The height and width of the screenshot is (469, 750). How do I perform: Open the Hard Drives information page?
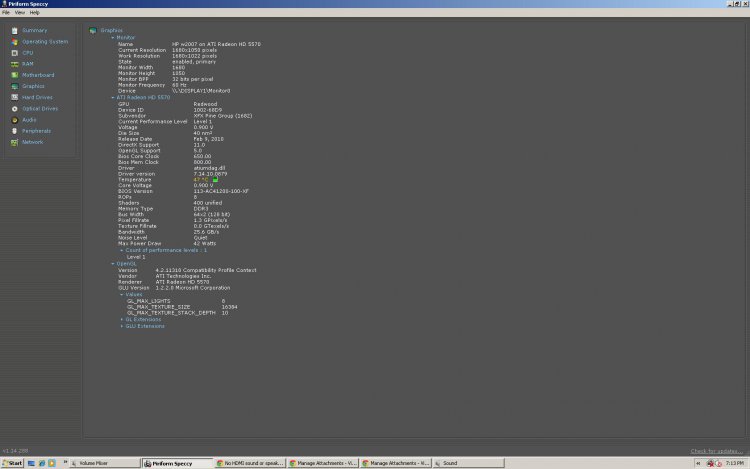coord(37,98)
